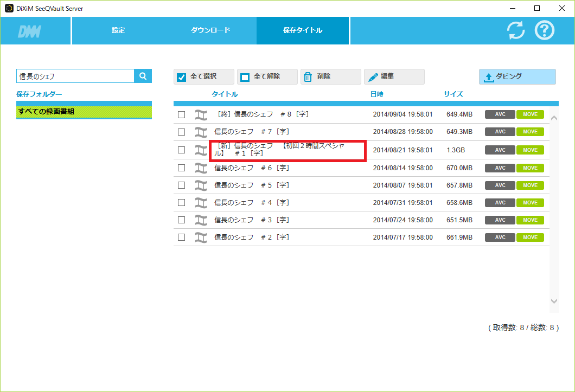Click the 削除 delete button
The height and width of the screenshot is (392, 575).
[x=330, y=77]
